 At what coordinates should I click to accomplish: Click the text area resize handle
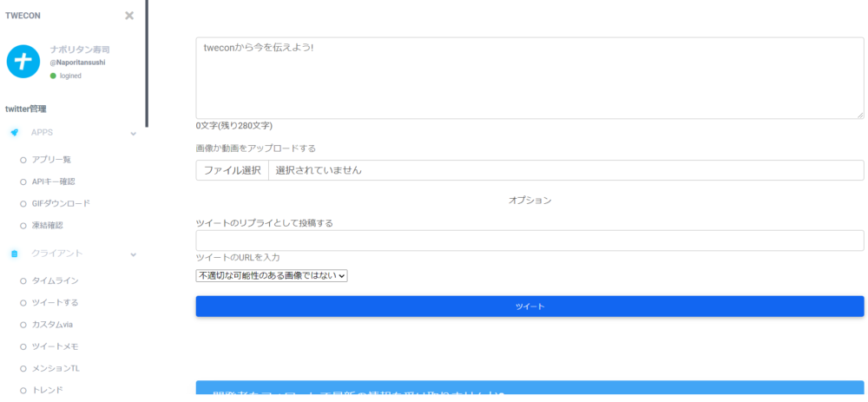pyautogui.click(x=860, y=115)
